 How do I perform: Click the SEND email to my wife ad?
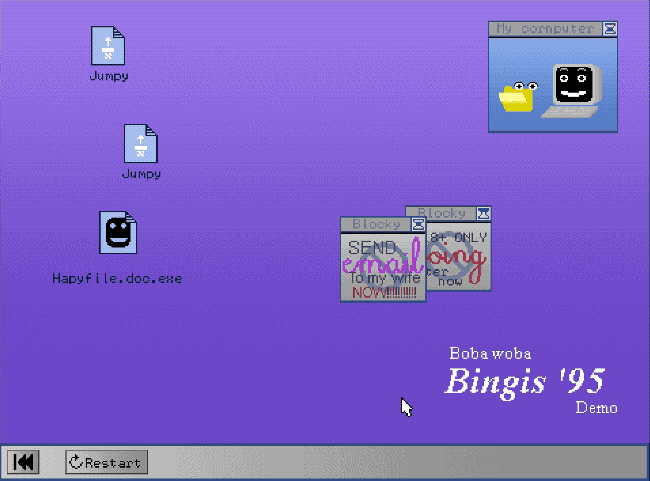point(382,267)
